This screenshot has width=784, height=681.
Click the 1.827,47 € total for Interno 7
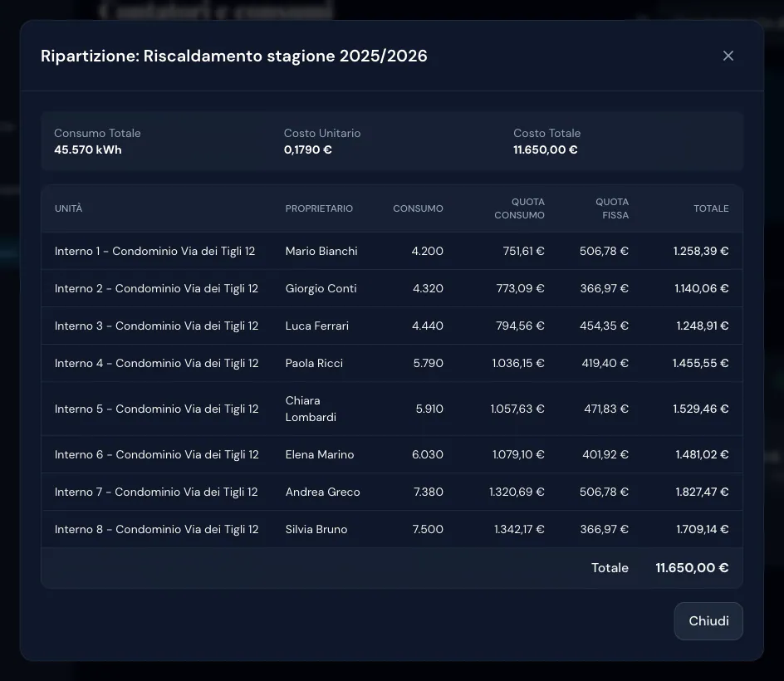point(702,492)
